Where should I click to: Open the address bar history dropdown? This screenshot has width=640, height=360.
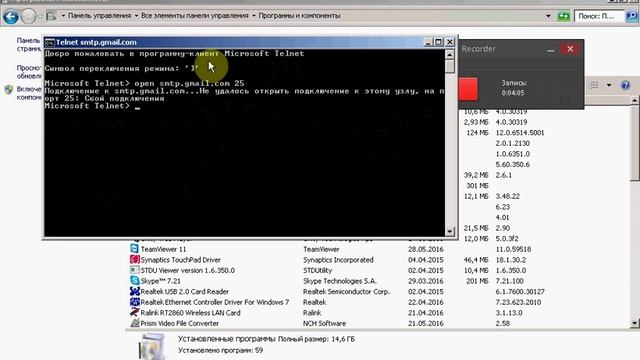click(x=548, y=16)
